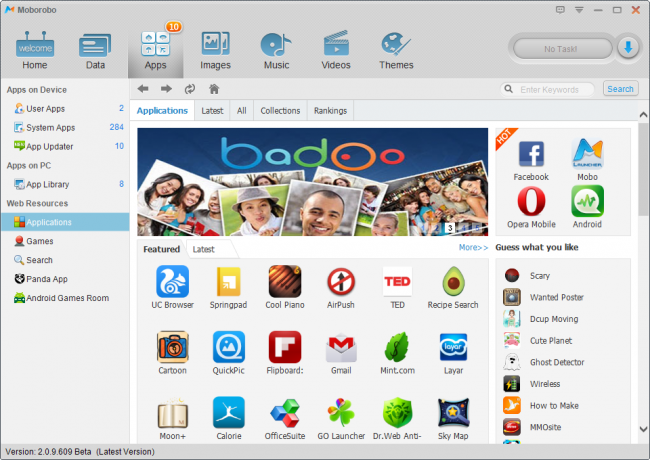The width and height of the screenshot is (650, 460).
Task: Select the Cool Piano app
Action: point(285,287)
